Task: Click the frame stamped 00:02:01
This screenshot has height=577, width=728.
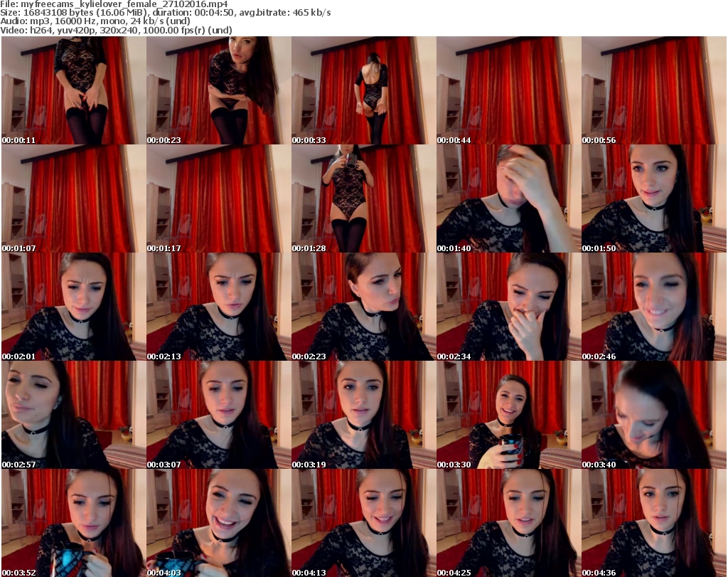Action: tap(73, 307)
